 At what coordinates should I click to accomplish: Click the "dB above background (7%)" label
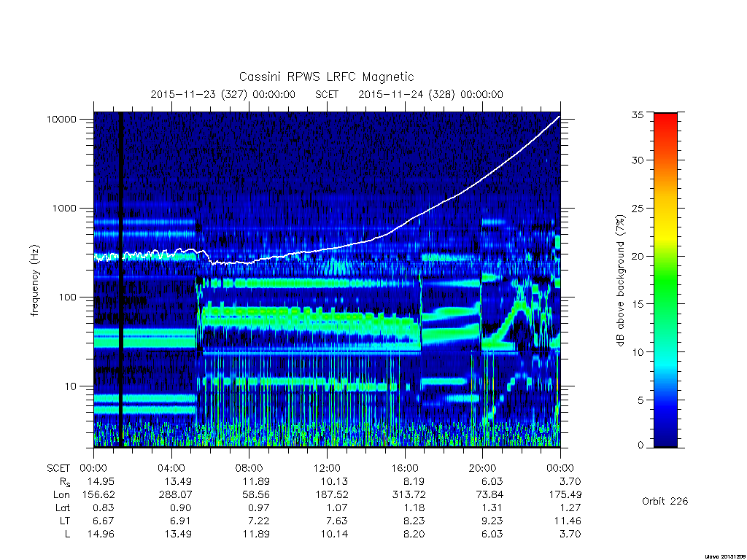pos(620,281)
